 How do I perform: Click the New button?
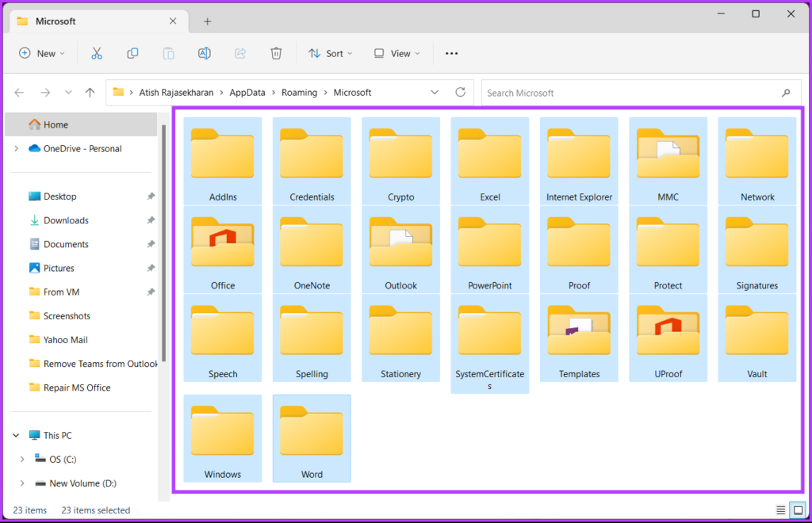coord(41,53)
